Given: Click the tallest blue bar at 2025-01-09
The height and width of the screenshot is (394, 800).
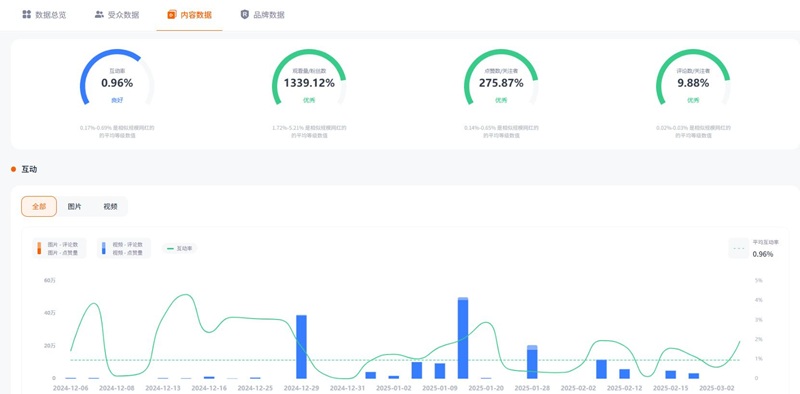Looking at the screenshot, I should coord(463,338).
